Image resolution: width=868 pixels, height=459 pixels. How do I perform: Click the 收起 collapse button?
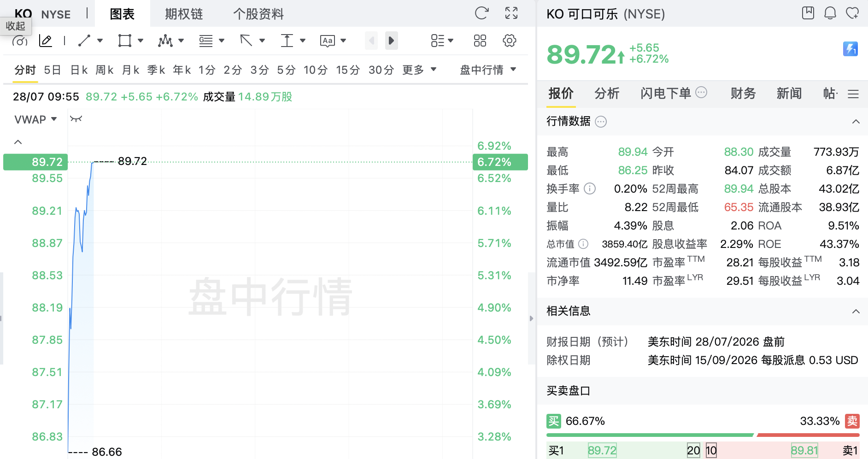[x=16, y=26]
